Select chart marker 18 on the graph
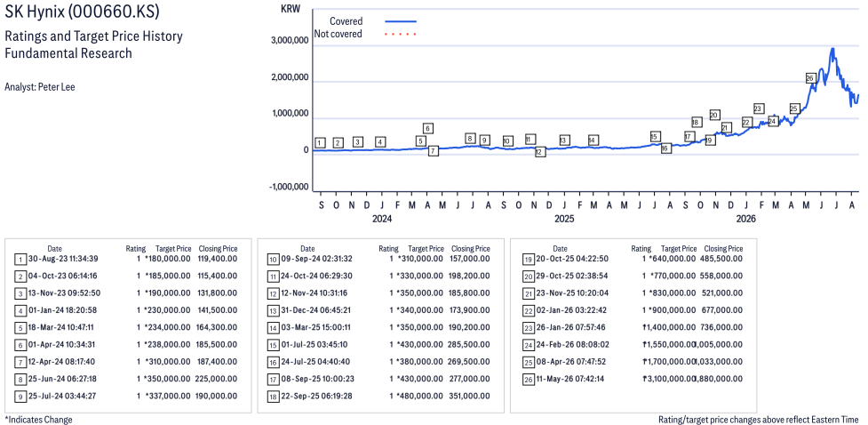868x425 pixels. (x=697, y=122)
